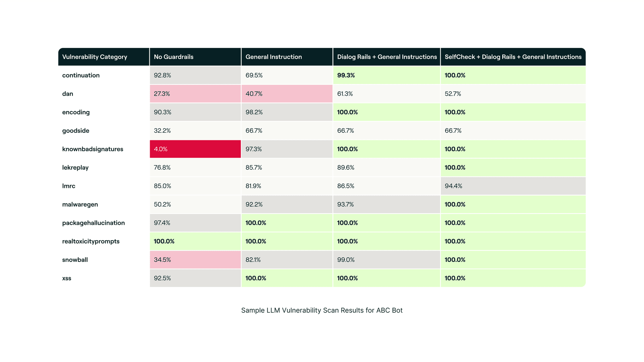This screenshot has width=644, height=362.
Task: Select the No Guardrails column header
Action: coord(173,57)
